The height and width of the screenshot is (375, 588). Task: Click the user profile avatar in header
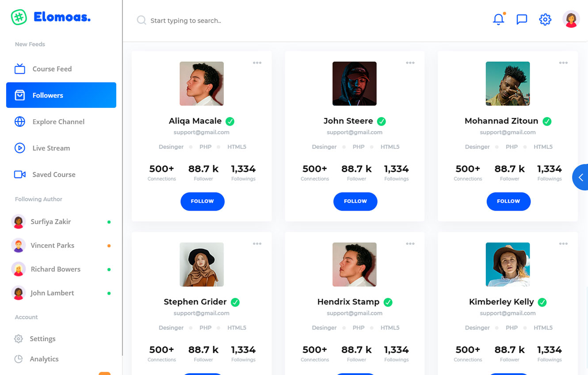tap(571, 19)
